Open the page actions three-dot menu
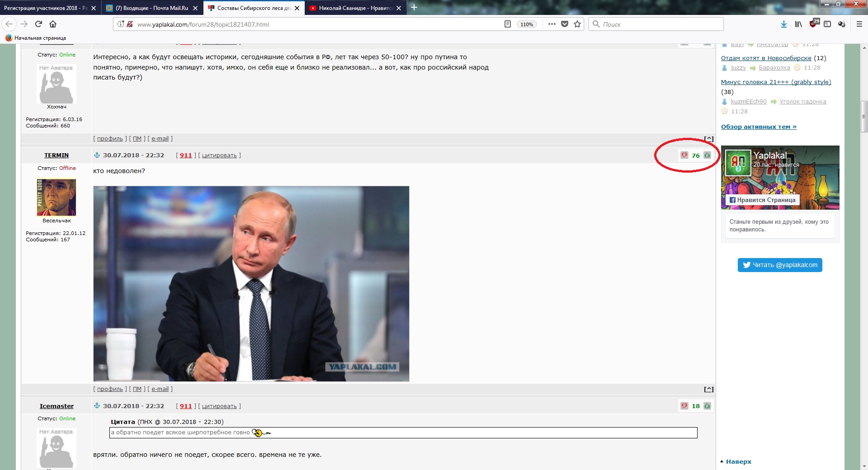868x470 pixels. pos(552,24)
